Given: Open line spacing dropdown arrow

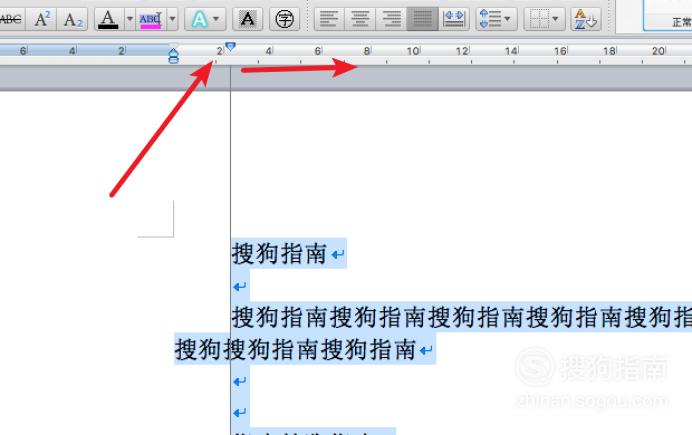Looking at the screenshot, I should 508,19.
